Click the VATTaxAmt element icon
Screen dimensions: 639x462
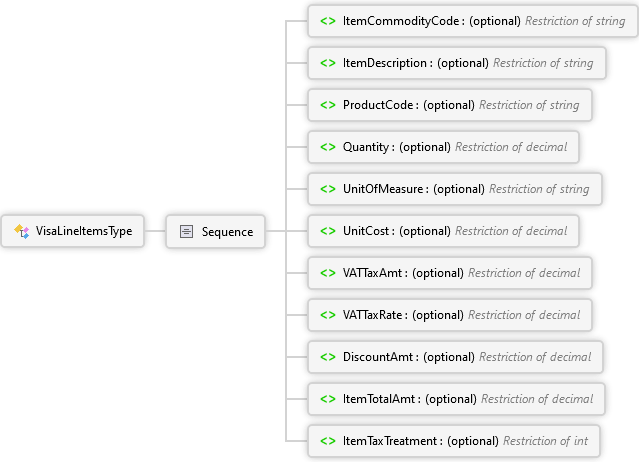point(327,273)
